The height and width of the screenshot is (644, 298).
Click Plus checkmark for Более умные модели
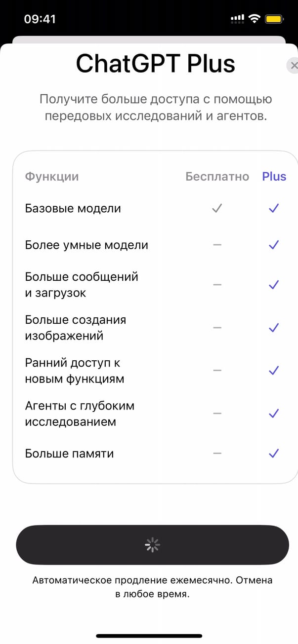point(274,245)
